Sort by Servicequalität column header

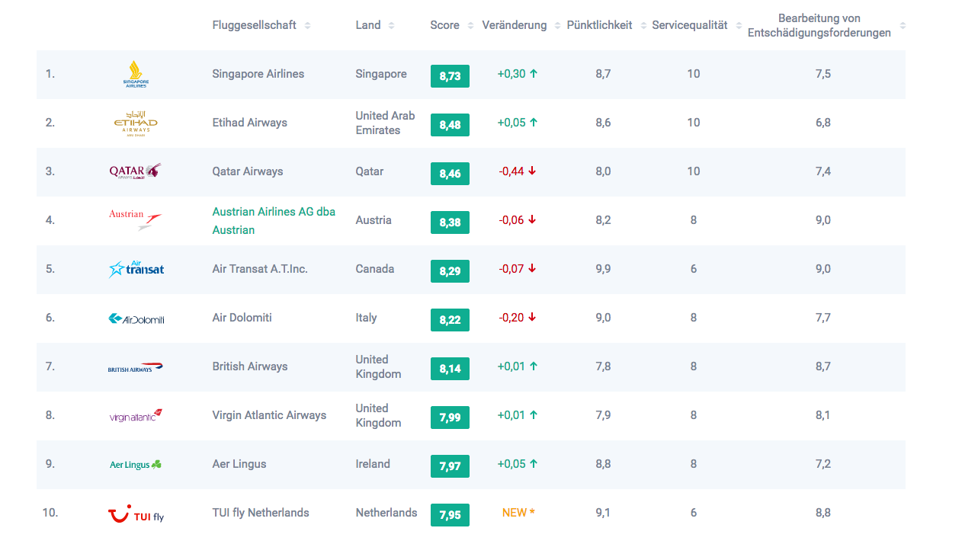[x=690, y=25]
